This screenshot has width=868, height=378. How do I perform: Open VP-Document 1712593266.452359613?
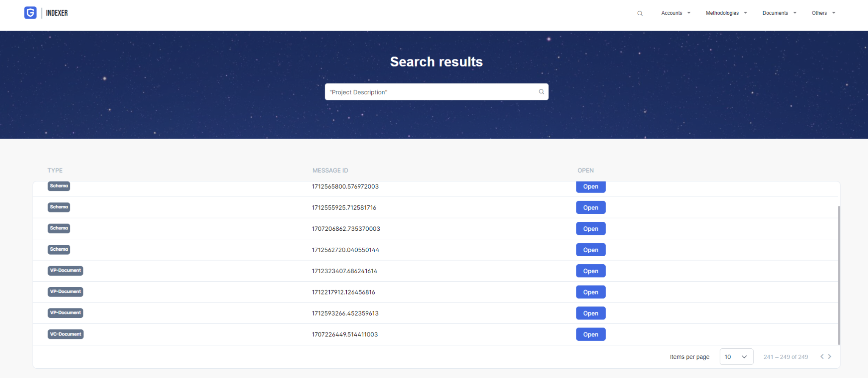(590, 313)
